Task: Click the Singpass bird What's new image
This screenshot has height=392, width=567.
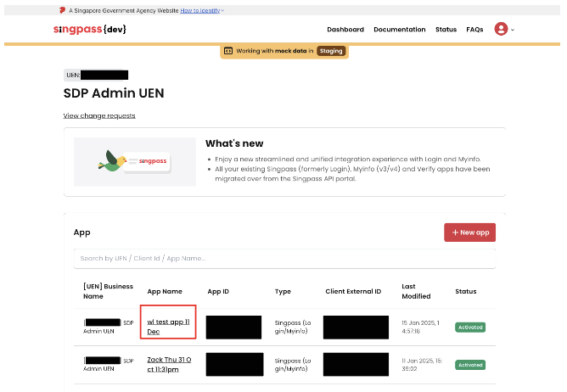Action: 134,162
